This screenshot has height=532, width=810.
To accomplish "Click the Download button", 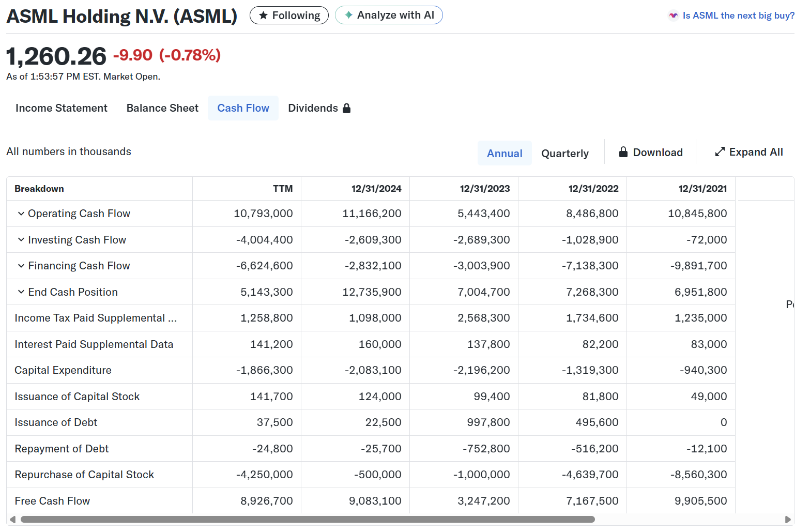I will click(x=651, y=152).
